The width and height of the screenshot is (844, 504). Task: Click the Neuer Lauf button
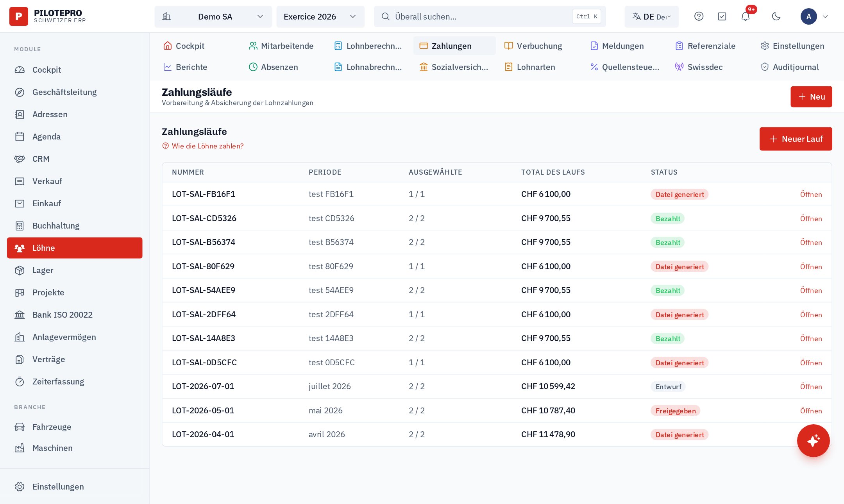tap(796, 139)
